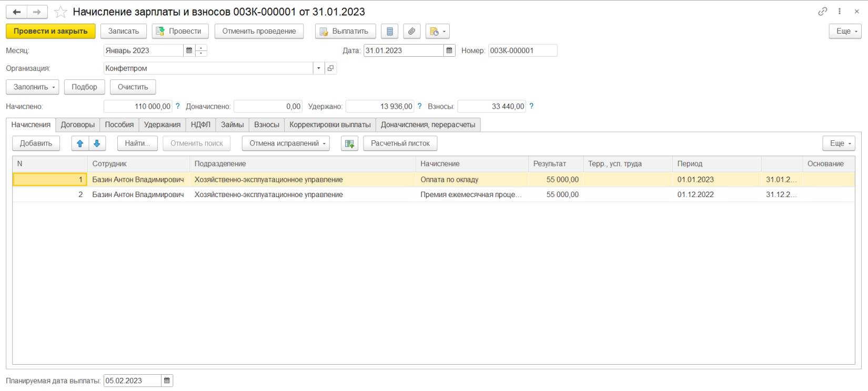The width and height of the screenshot is (868, 391).
Task: Open the organization record button next to Конфетпром
Action: pos(330,68)
